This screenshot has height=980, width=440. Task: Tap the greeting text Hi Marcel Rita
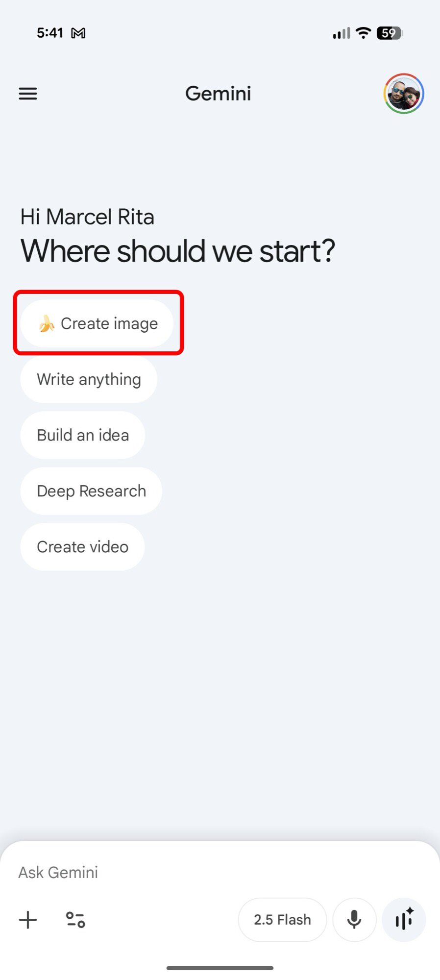[x=87, y=216]
